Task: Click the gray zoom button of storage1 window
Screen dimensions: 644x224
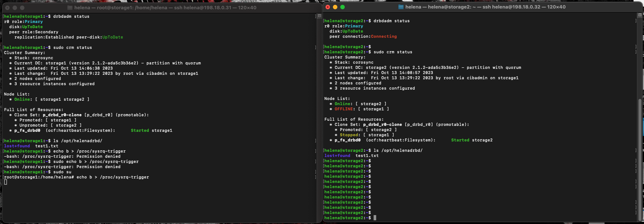Action: pyautogui.click(x=22, y=8)
